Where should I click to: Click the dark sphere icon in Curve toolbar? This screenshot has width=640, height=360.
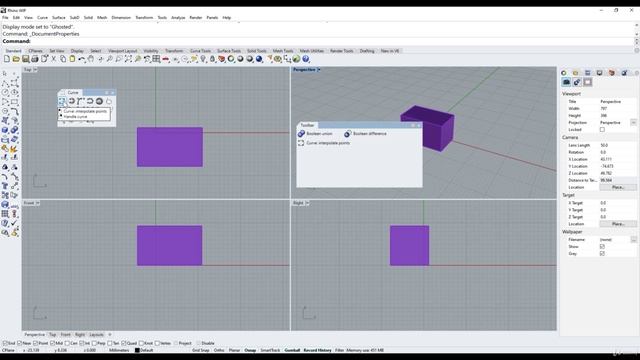(x=99, y=101)
